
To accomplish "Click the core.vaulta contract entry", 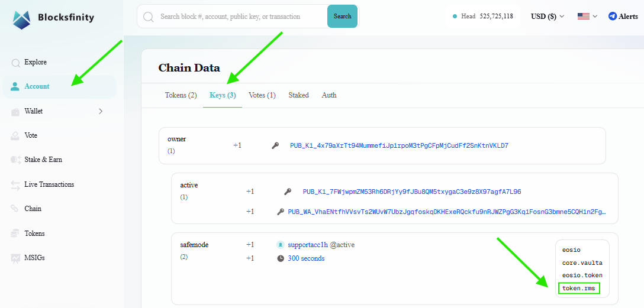I will (x=582, y=263).
